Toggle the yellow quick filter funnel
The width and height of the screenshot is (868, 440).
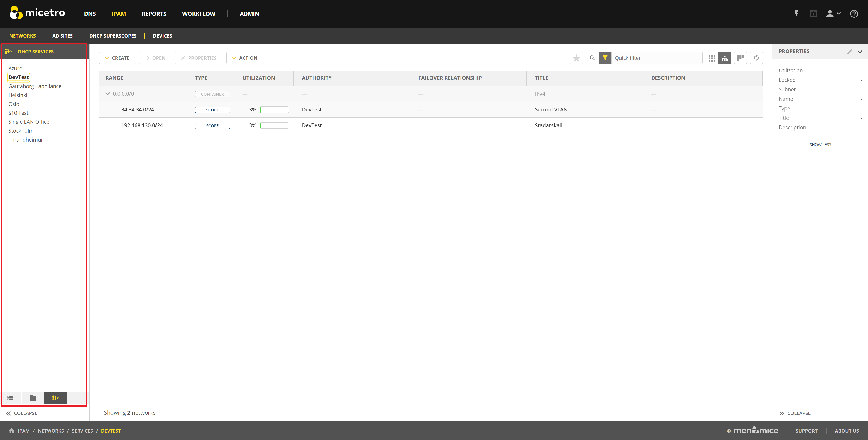[x=605, y=58]
